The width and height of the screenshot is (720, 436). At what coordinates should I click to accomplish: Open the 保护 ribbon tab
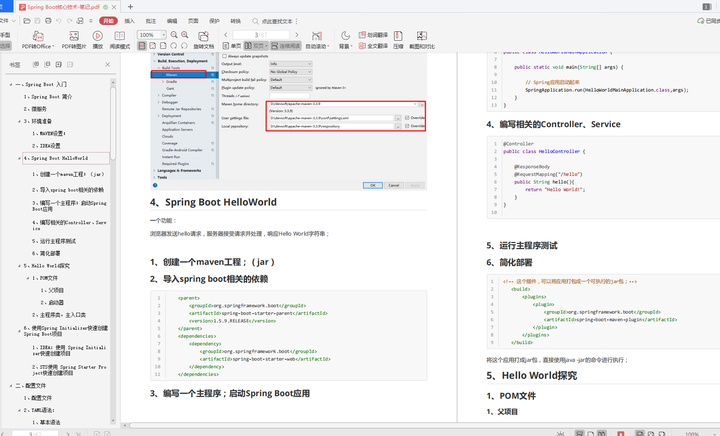tap(214, 21)
